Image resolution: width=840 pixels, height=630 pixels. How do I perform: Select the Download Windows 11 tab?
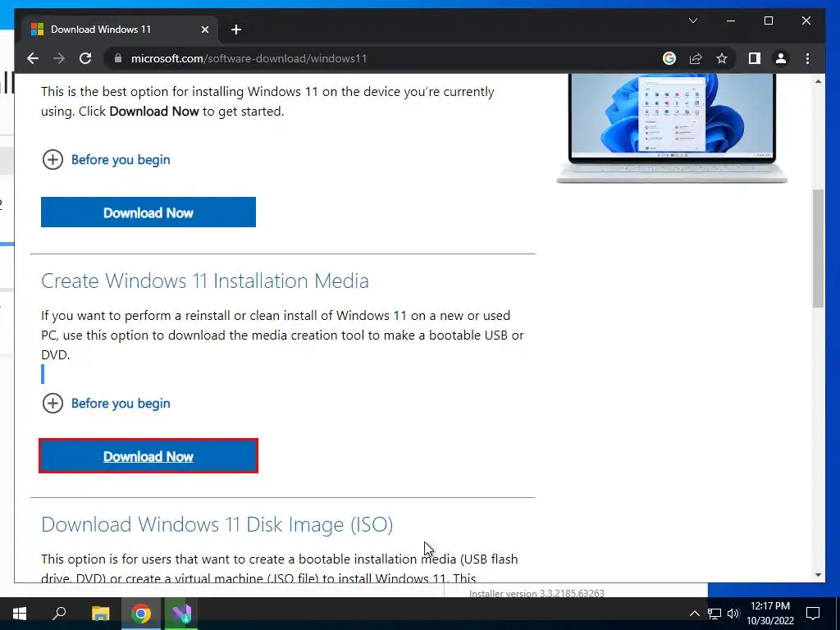coord(120,30)
